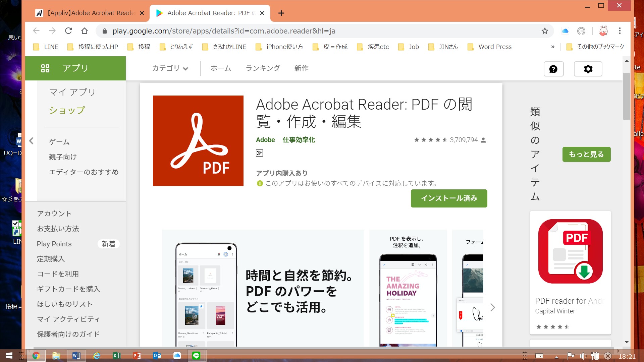
Task: Open the 新作 tab
Action: tap(302, 68)
